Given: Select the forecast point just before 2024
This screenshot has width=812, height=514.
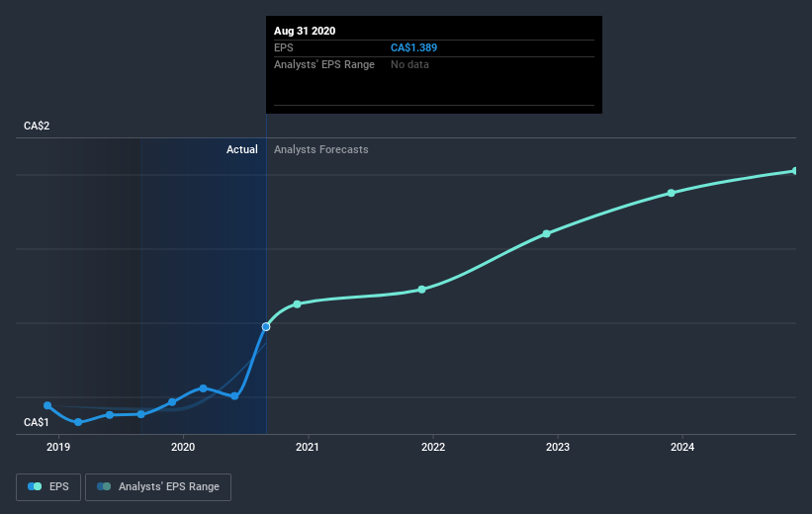Looking at the screenshot, I should (672, 193).
